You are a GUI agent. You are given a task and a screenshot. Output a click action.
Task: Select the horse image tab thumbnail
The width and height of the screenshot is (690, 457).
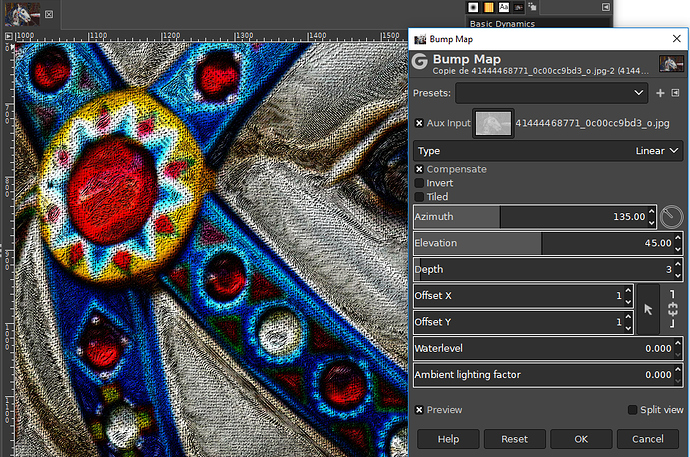coord(22,14)
